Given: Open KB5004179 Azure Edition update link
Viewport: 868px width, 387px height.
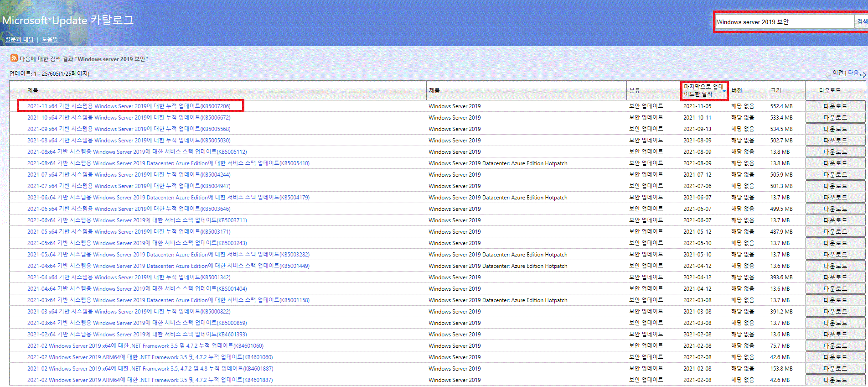Looking at the screenshot, I should pos(168,197).
